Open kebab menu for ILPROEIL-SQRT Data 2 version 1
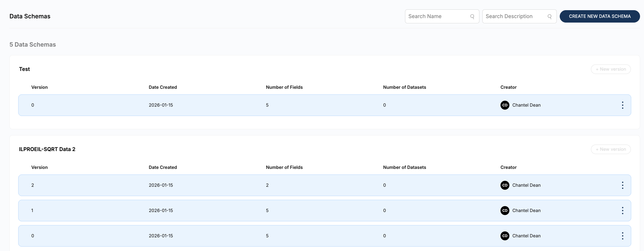Viewport: 644px width, 251px height. (x=622, y=211)
